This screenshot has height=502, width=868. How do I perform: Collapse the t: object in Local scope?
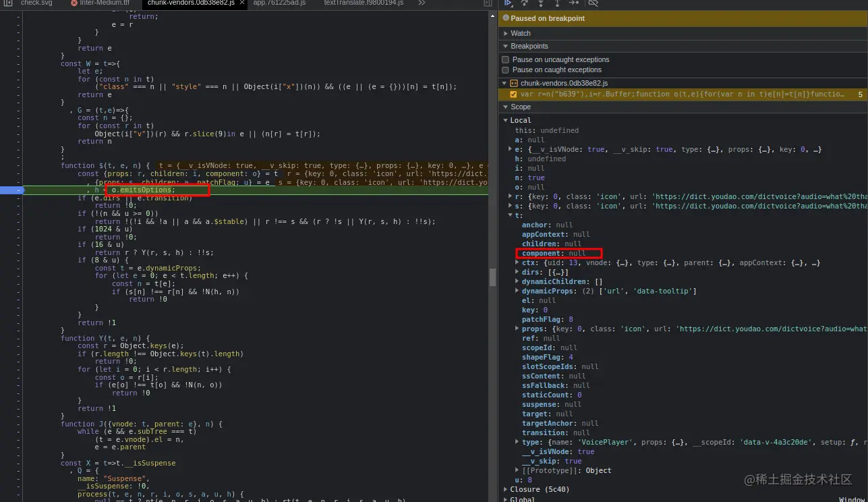[x=511, y=215]
